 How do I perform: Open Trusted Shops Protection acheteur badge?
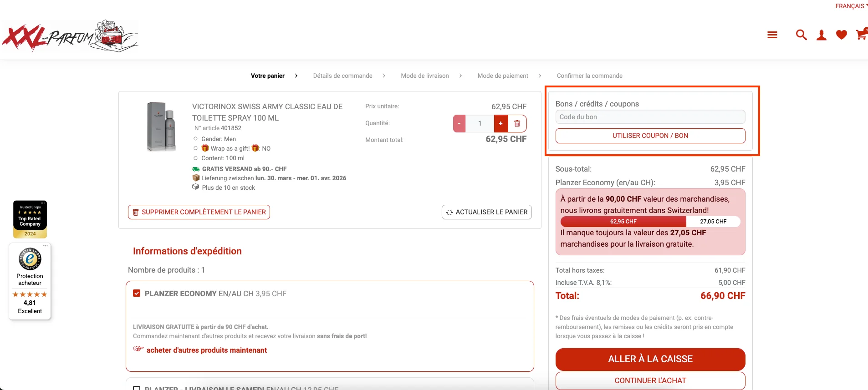pos(30,281)
